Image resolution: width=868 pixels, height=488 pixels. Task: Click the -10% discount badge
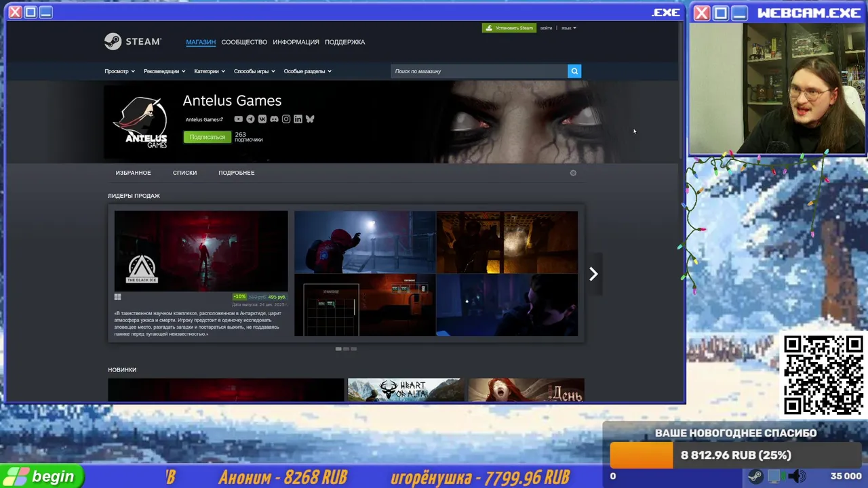coord(239,297)
